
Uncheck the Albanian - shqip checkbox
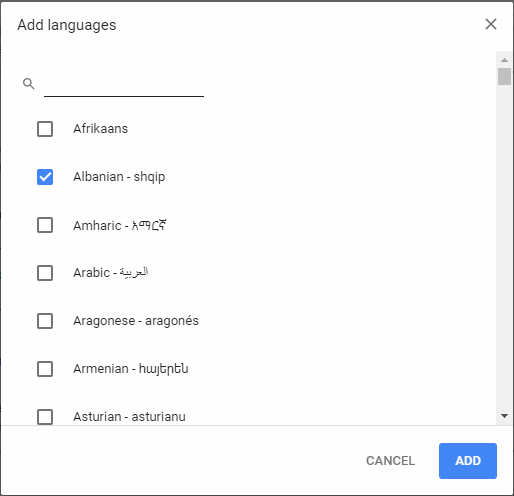[45, 177]
